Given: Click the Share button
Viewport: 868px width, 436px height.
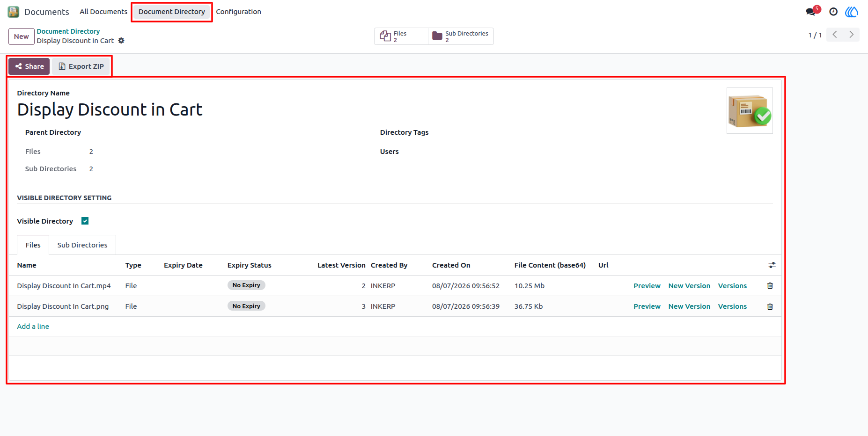Looking at the screenshot, I should (x=29, y=66).
